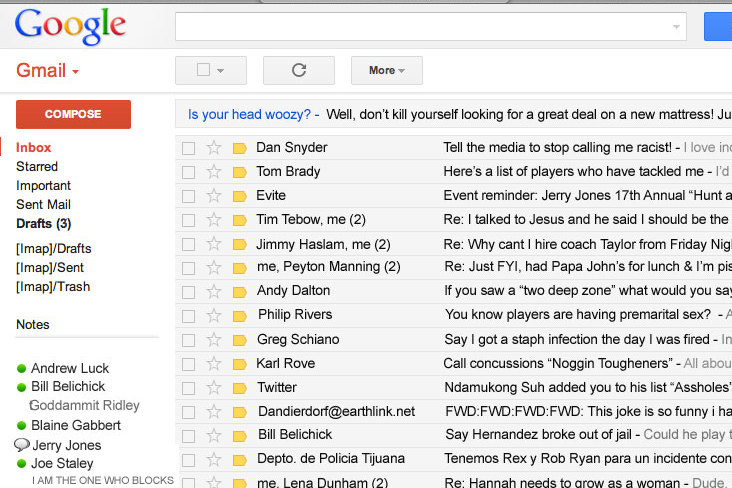This screenshot has width=732, height=488.
Task: Star the Jimmy Haslam email thread
Action: point(214,244)
